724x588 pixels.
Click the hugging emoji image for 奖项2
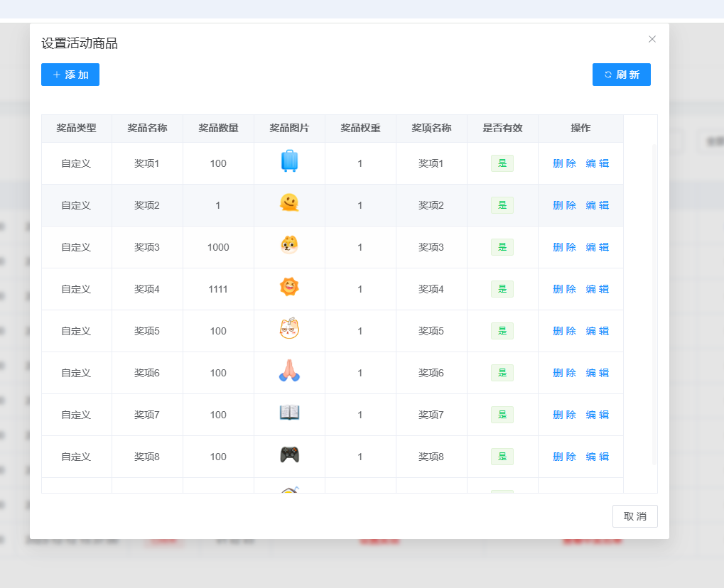pyautogui.click(x=289, y=204)
